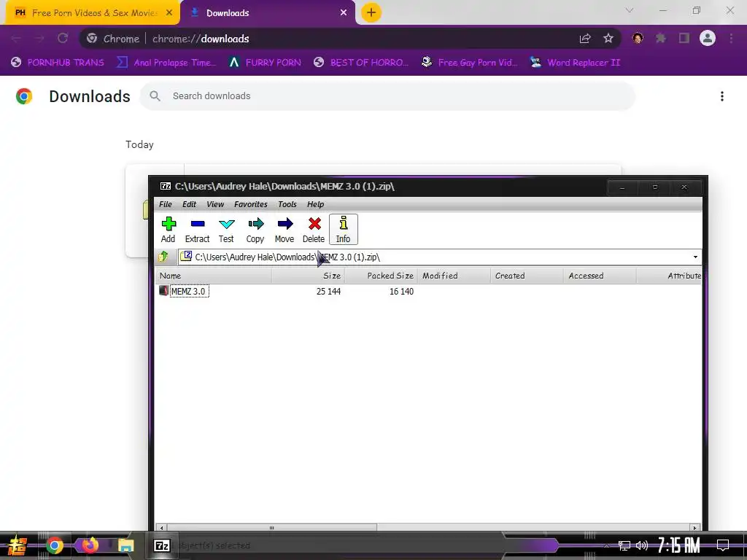Click the 7-Zip address path field
Viewport: 747px width, 560px height.
435,257
